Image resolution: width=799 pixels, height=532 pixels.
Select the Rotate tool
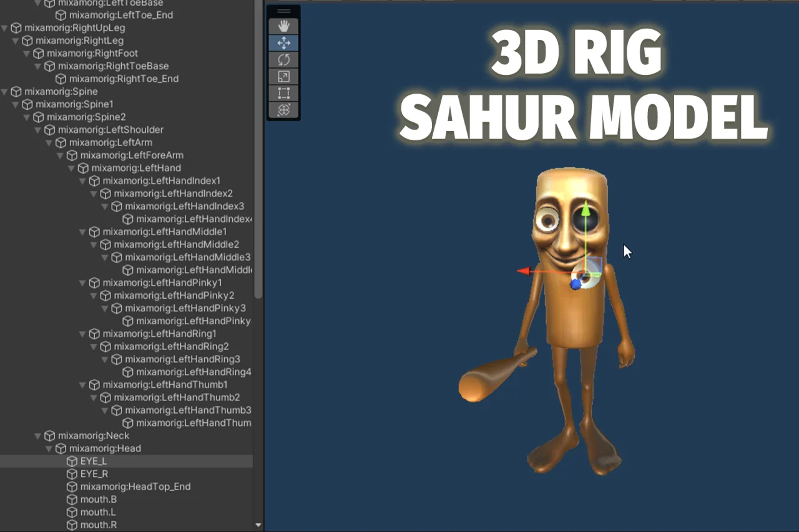coord(283,60)
